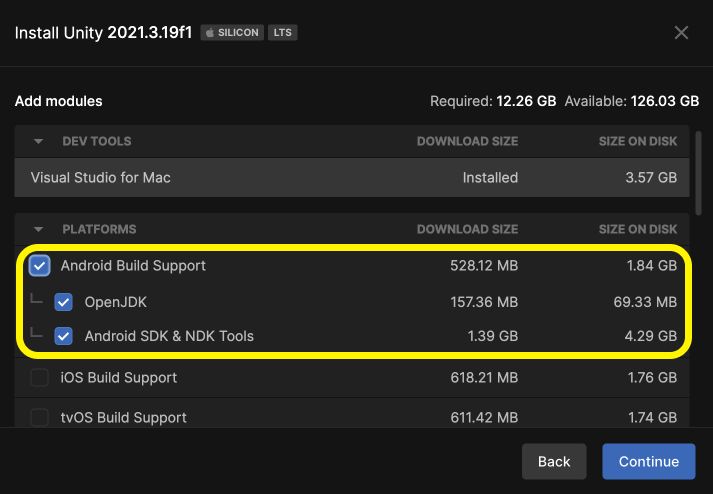Click the Available 126.03 GB text
Image resolution: width=713 pixels, height=494 pixels.
632,101
